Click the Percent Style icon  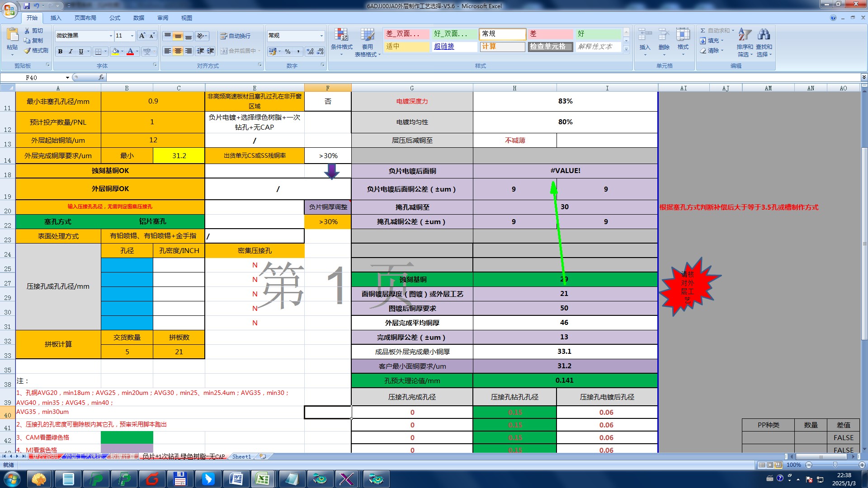point(288,52)
